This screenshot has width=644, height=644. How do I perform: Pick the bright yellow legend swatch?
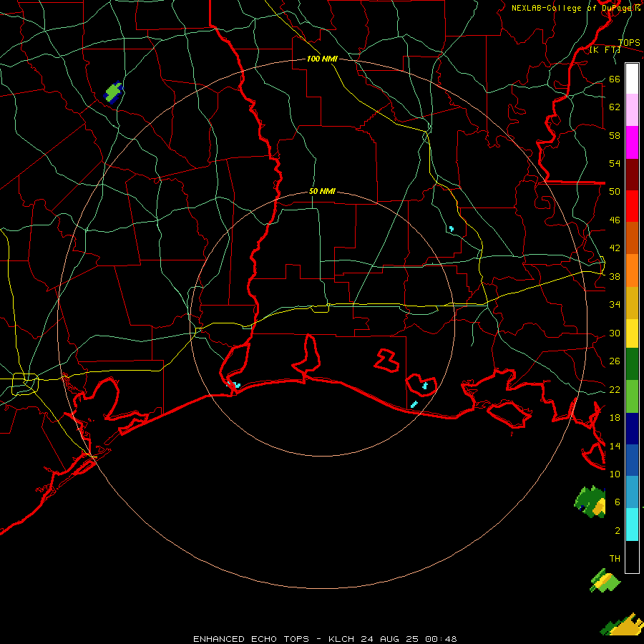[632, 333]
